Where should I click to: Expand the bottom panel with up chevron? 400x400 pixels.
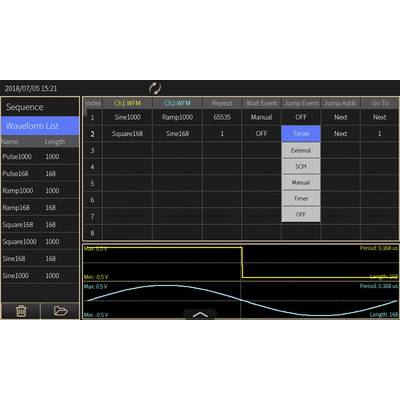coord(200,314)
